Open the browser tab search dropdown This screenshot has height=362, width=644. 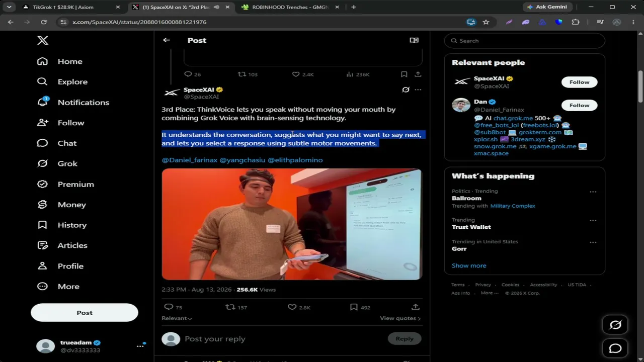click(x=9, y=7)
